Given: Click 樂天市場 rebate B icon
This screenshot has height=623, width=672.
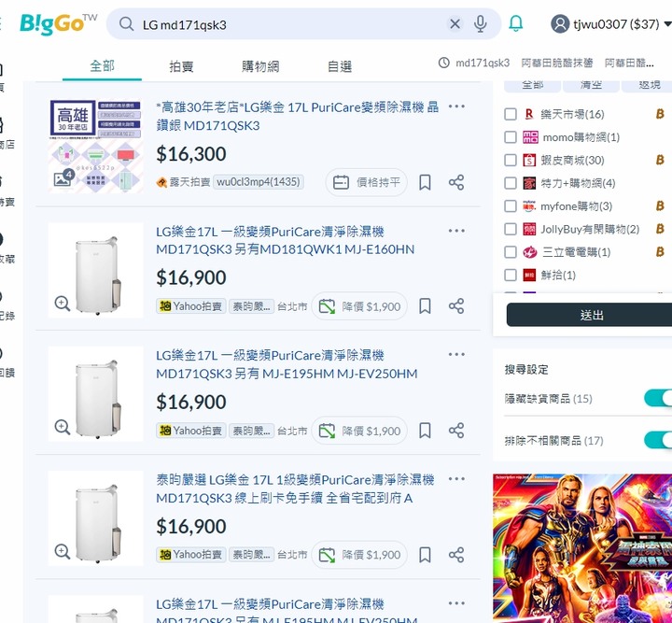Looking at the screenshot, I should point(660,114).
